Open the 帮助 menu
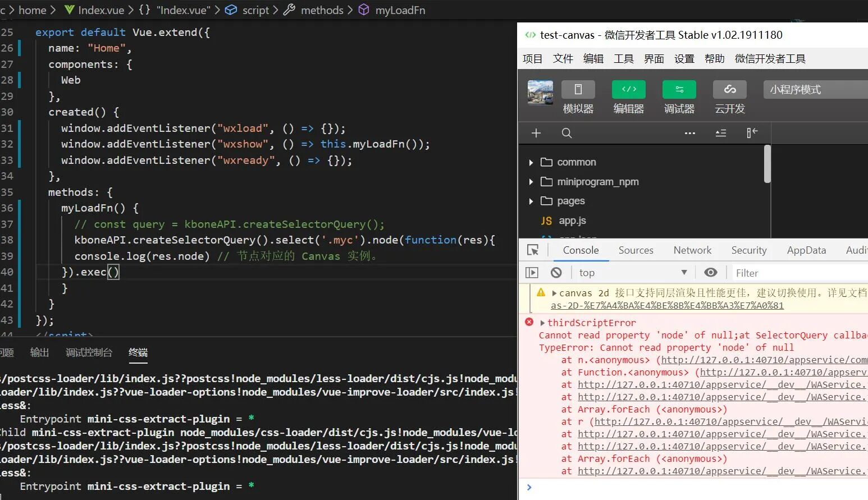This screenshot has height=500, width=868. pyautogui.click(x=714, y=59)
